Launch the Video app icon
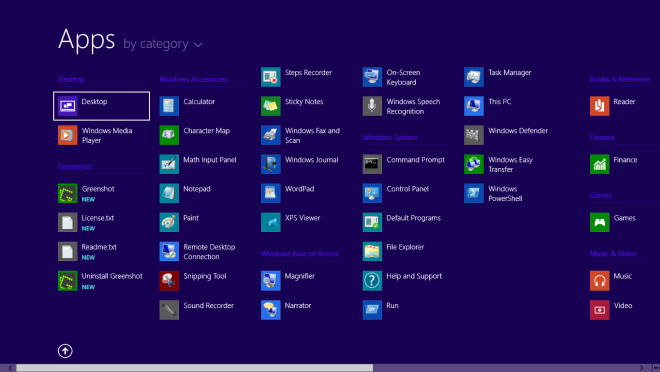660x372 pixels. tap(600, 310)
